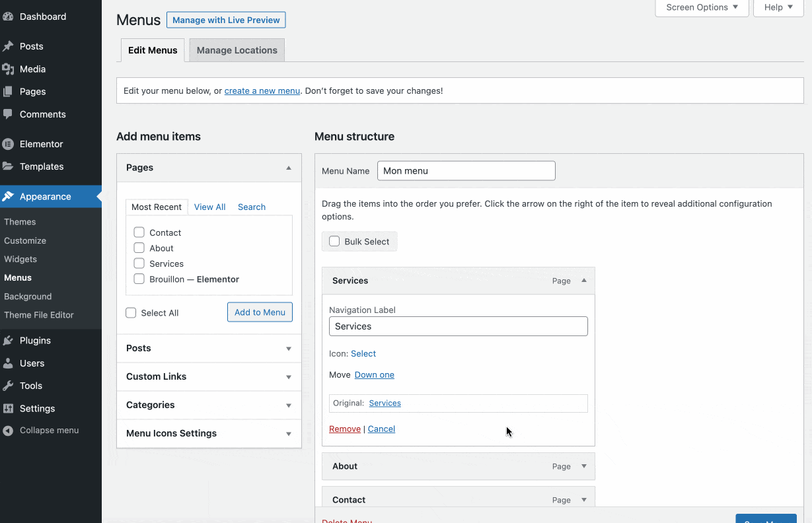The width and height of the screenshot is (812, 523).
Task: Click the Tools wrench icon
Action: [x=8, y=386]
